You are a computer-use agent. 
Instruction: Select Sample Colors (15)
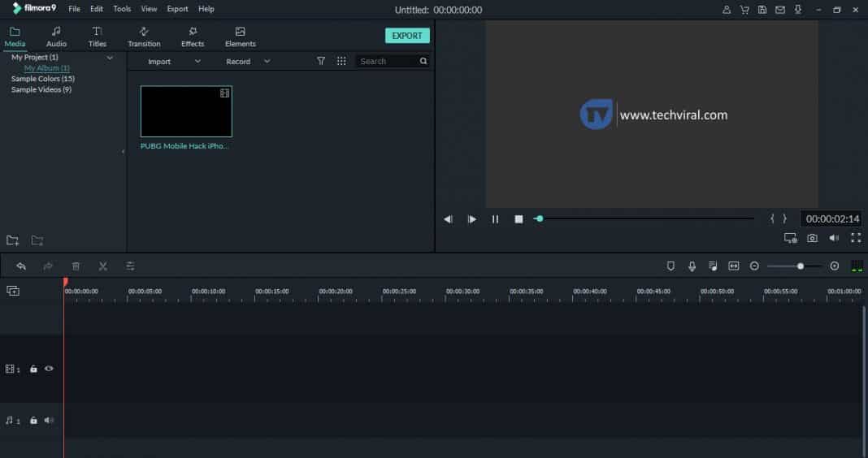pos(42,79)
